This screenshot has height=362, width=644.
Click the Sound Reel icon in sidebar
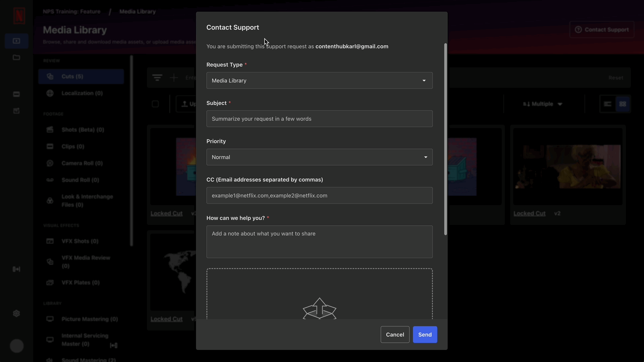(x=50, y=180)
